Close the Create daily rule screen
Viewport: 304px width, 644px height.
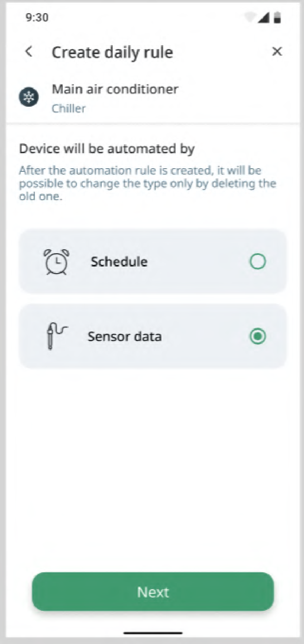[x=277, y=52]
